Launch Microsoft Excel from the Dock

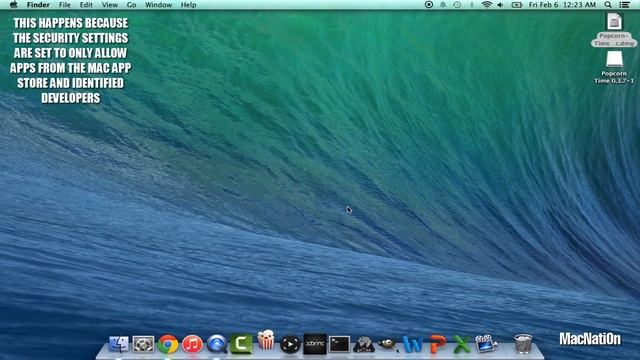[462, 344]
